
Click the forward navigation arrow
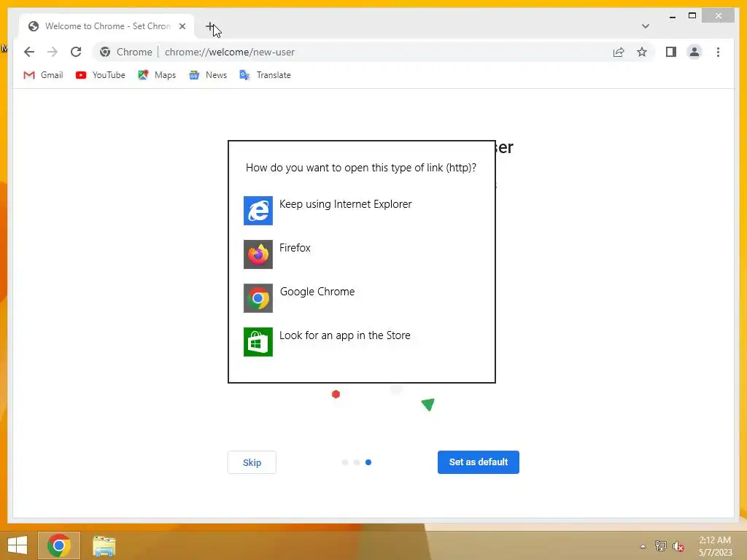(x=53, y=52)
